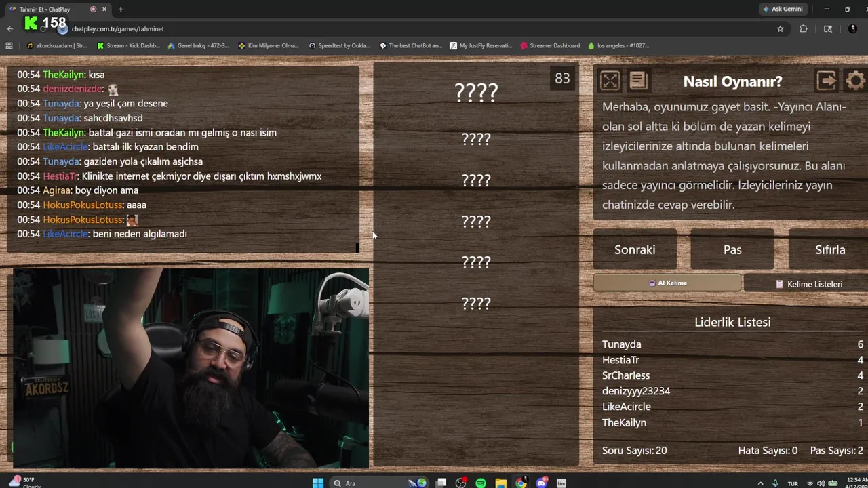Click the microphone icon in system tray

(775, 483)
